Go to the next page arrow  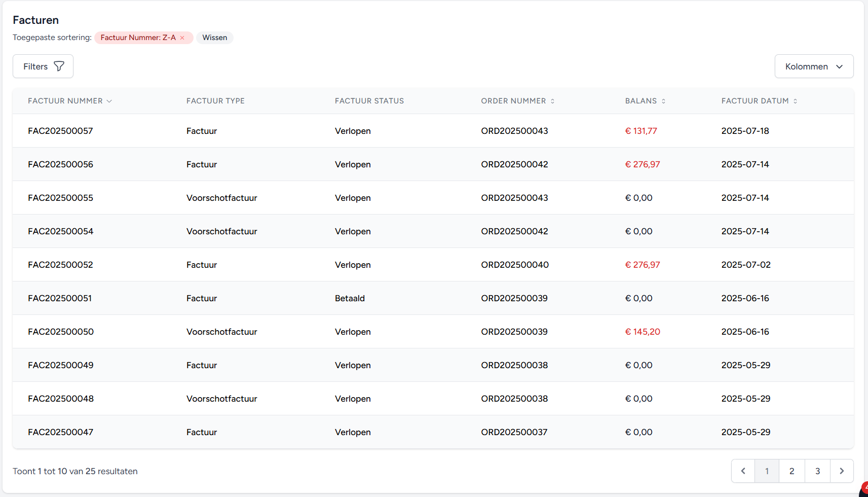pos(841,471)
